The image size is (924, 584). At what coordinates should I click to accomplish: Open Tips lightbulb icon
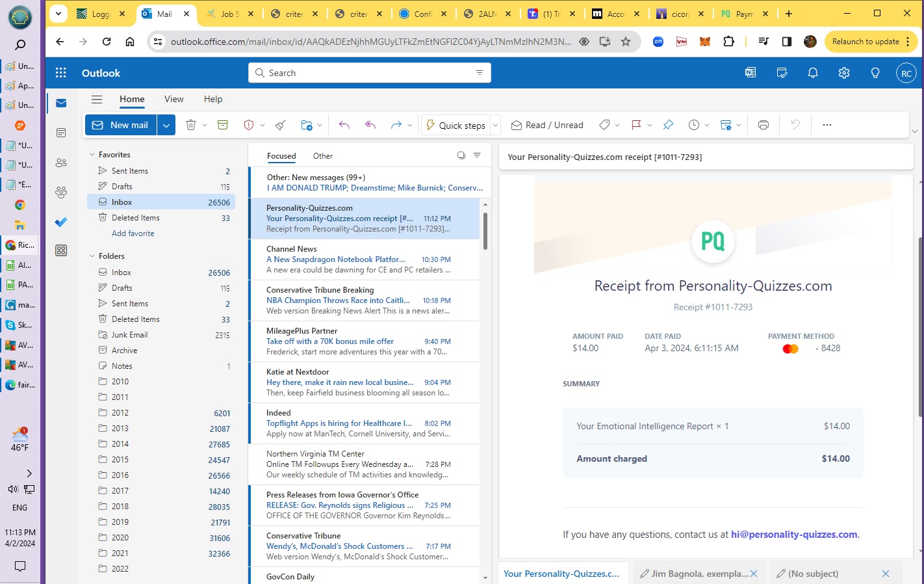[x=875, y=73]
